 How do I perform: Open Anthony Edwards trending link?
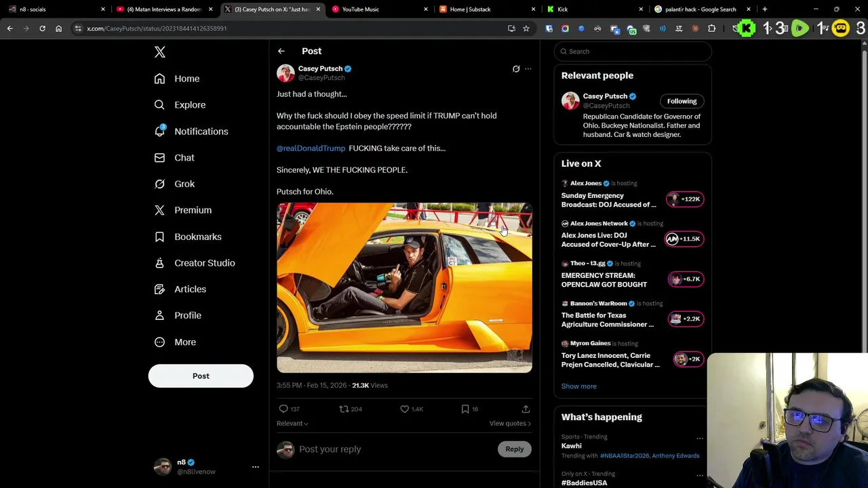point(675,456)
